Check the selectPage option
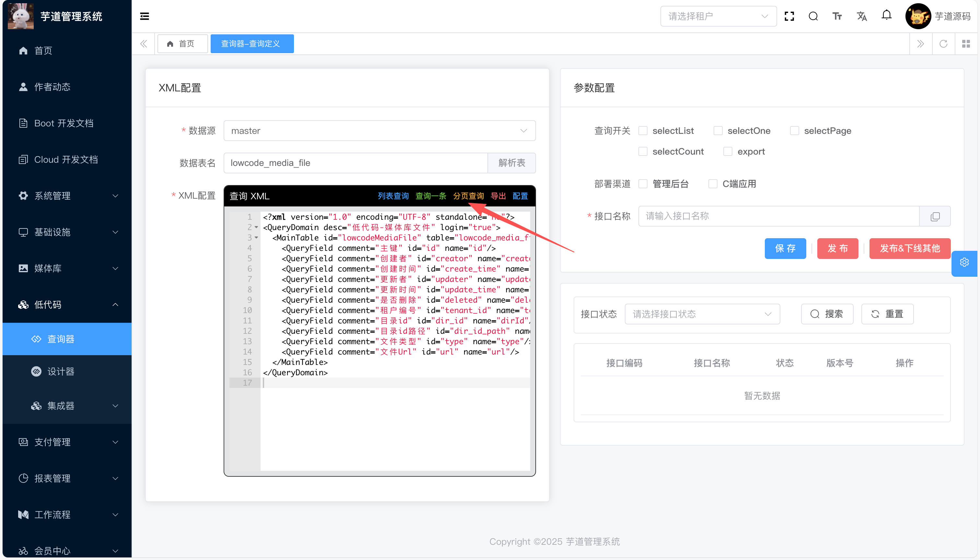Screen dimensions: 980x560 pos(794,131)
